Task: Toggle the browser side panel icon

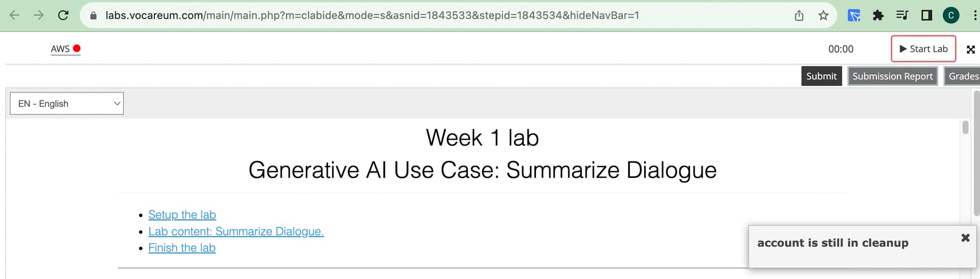Action: (x=926, y=15)
